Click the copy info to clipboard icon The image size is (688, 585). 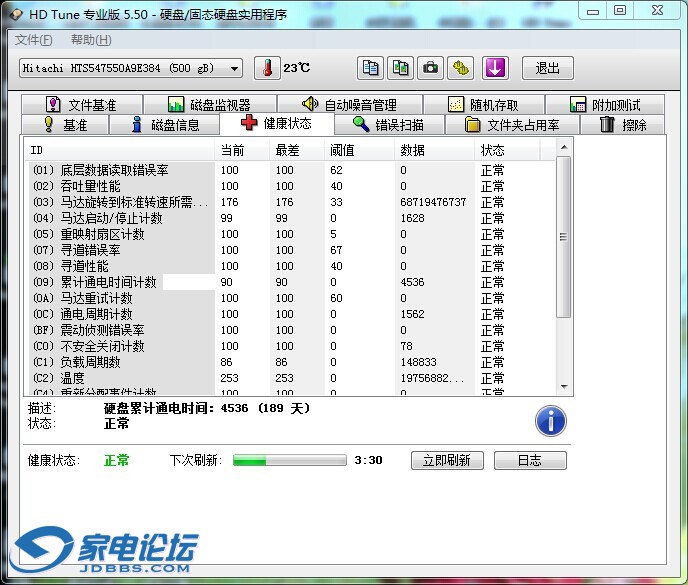coord(370,68)
